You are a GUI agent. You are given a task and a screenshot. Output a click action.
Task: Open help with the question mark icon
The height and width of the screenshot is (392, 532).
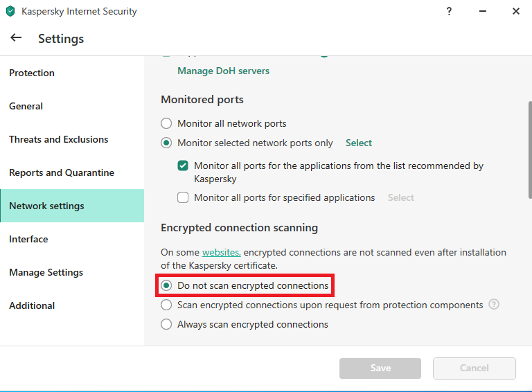(449, 11)
